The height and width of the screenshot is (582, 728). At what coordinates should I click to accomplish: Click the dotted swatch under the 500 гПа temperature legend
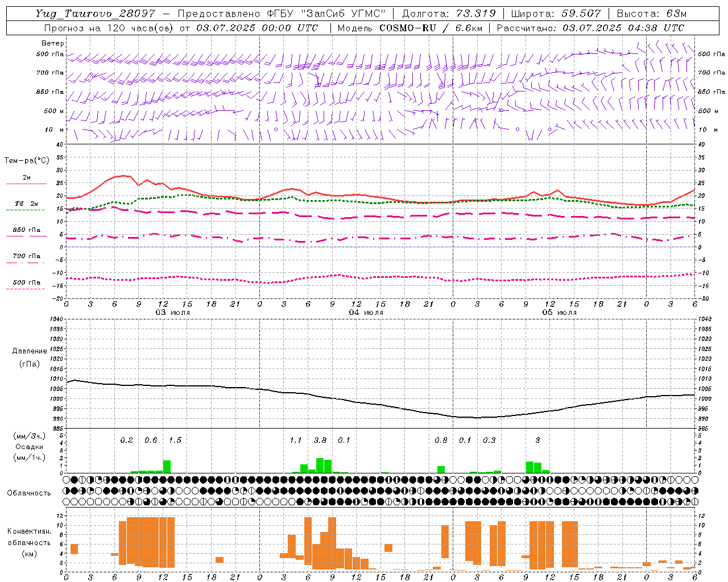(x=25, y=289)
